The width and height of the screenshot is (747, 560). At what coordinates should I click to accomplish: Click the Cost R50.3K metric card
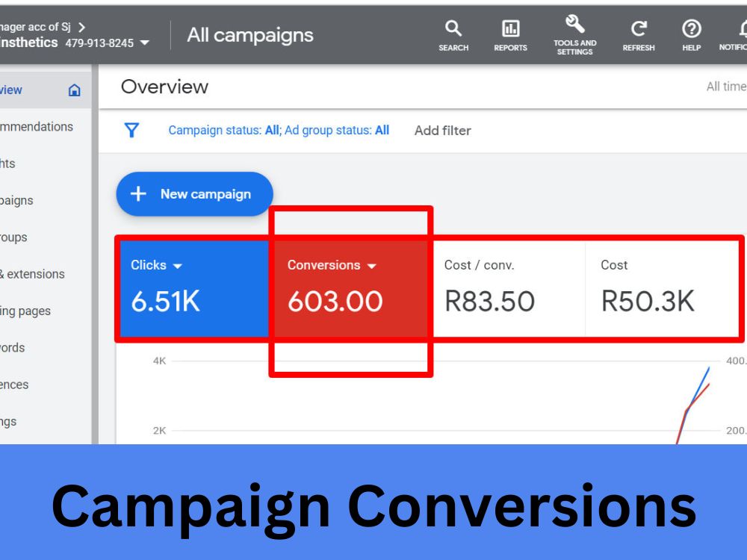pos(662,289)
